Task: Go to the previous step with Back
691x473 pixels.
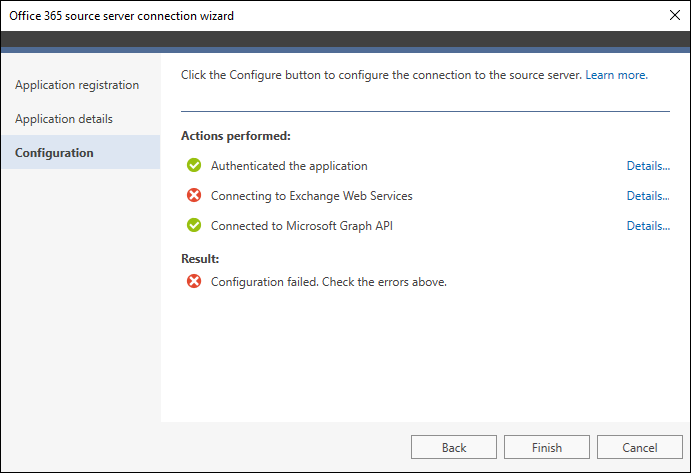Action: (454, 447)
